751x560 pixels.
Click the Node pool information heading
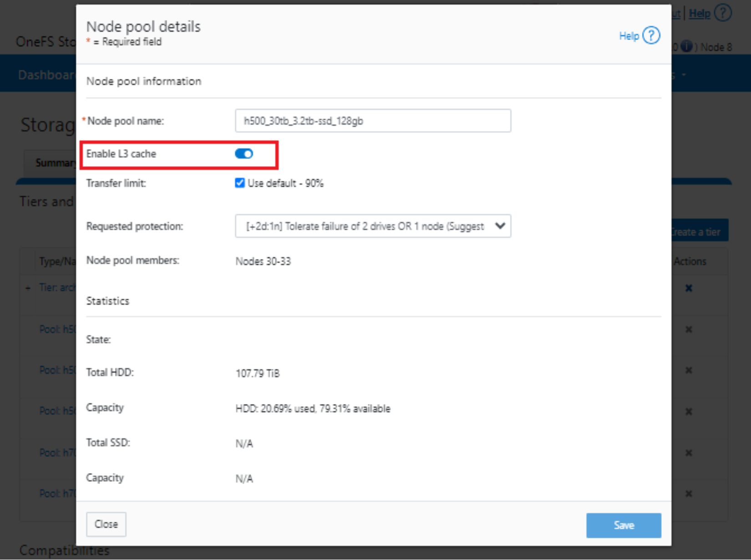(144, 81)
